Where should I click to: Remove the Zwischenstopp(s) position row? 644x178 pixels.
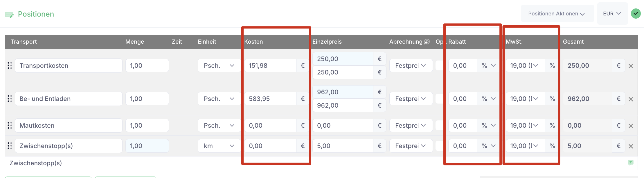coord(631,146)
